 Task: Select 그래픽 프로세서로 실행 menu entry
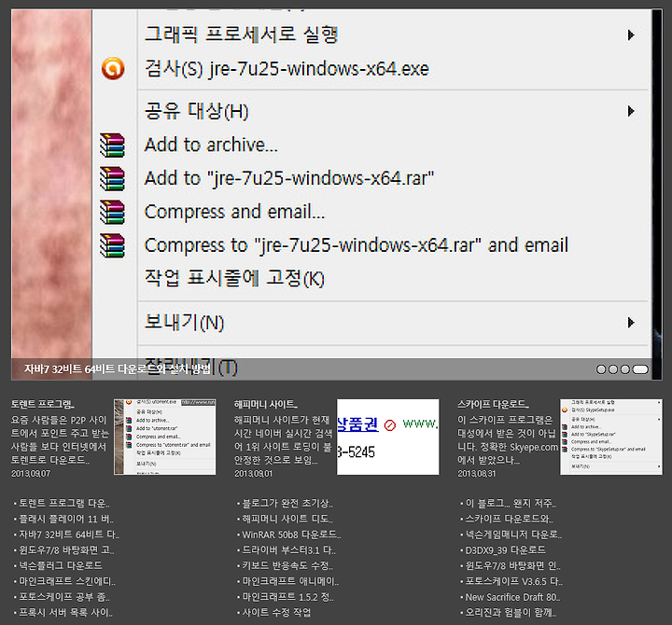point(242,35)
